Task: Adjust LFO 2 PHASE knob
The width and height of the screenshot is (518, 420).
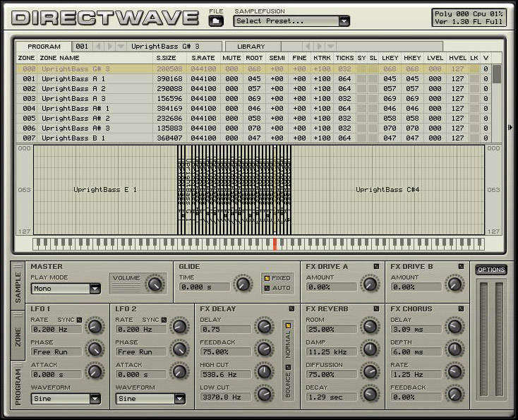Action: (x=179, y=349)
